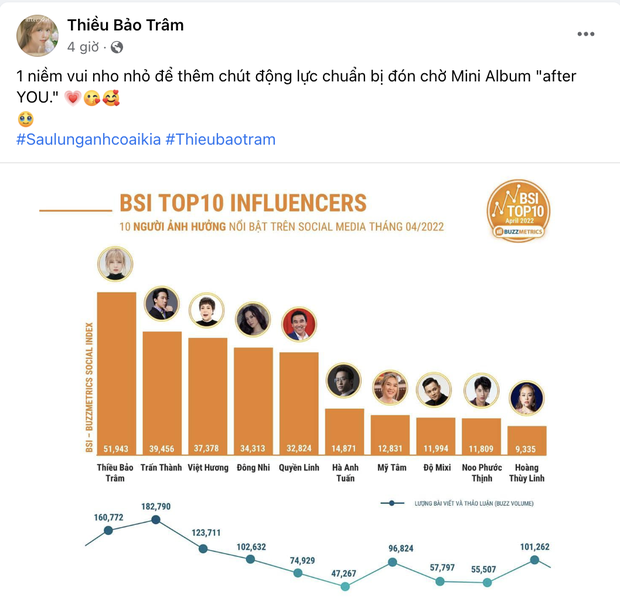Click Thiều Bảo Trâm's chart portrait

115,266
